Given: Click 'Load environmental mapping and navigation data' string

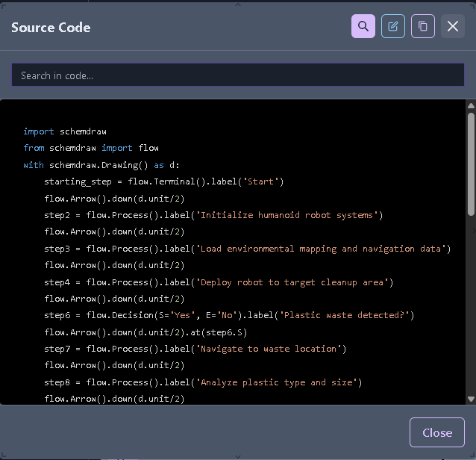Looking at the screenshot, I should [x=321, y=249].
